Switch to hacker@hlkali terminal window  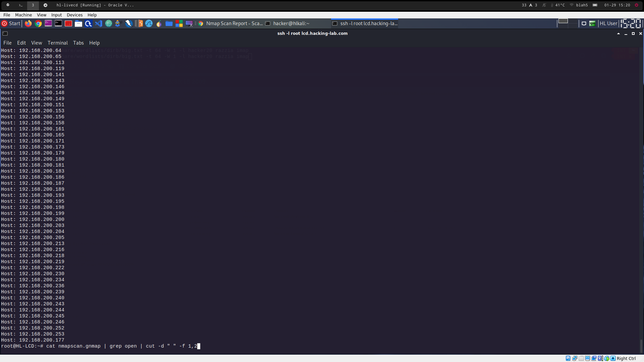(291, 23)
